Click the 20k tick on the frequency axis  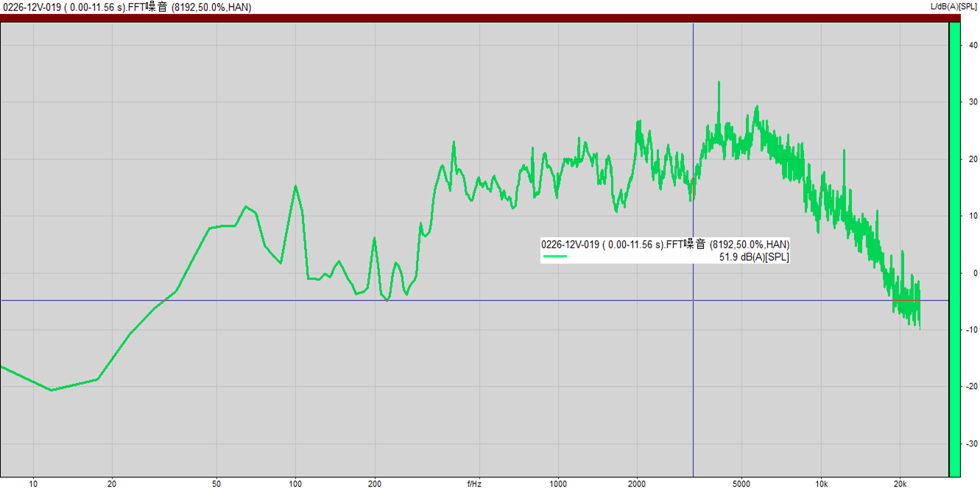click(x=900, y=484)
